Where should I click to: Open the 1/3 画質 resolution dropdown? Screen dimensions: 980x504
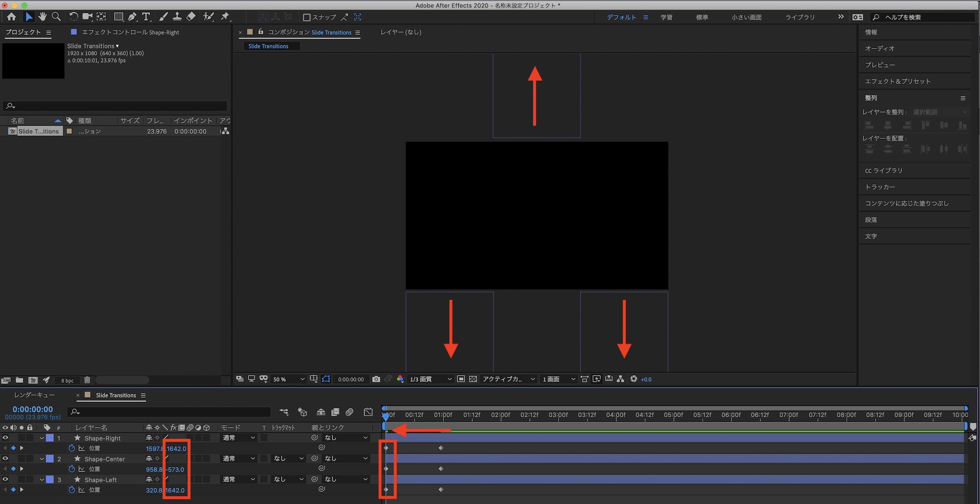[430, 379]
